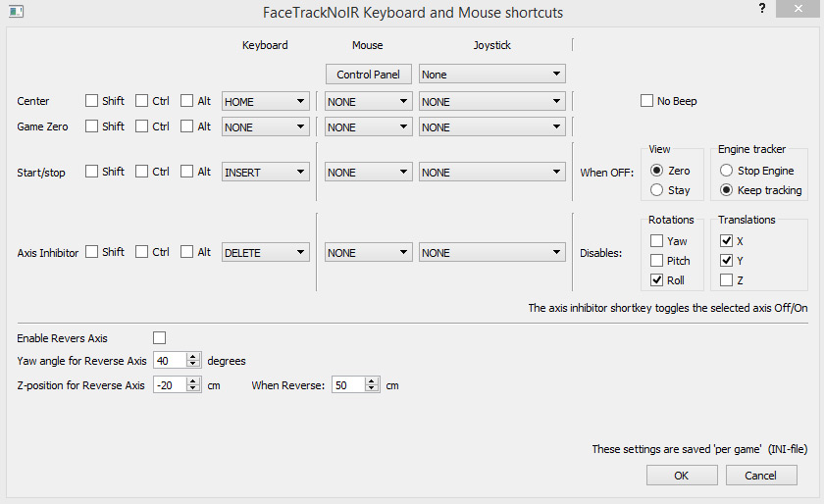This screenshot has width=824, height=504.
Task: Open the Axis Inhibitor mouse dropdown
Action: pyautogui.click(x=369, y=252)
